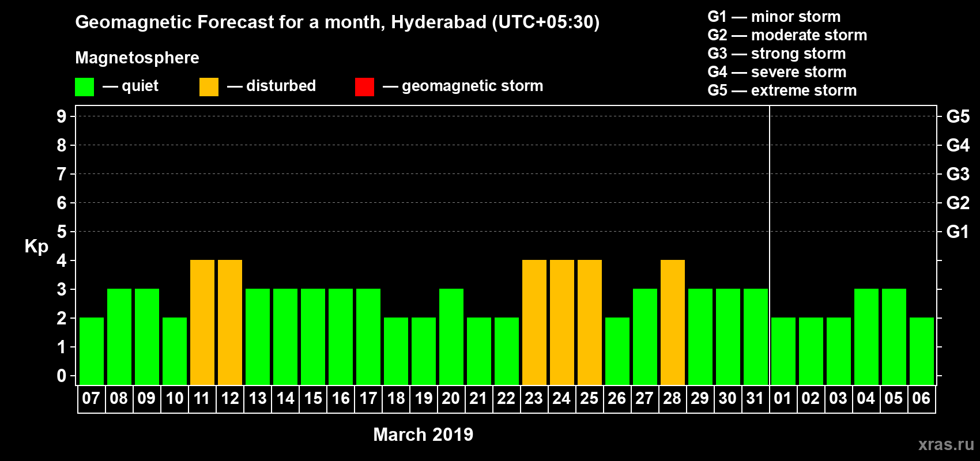Click the green bar for March 15

(x=313, y=337)
